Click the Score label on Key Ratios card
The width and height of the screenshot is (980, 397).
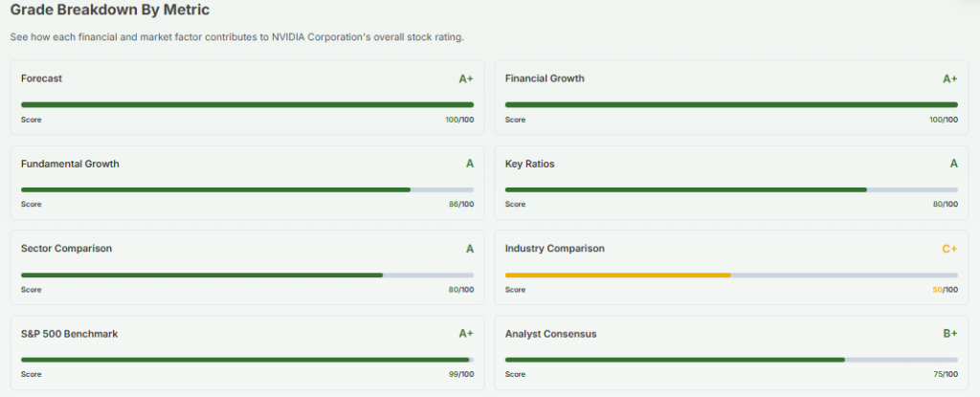click(515, 205)
